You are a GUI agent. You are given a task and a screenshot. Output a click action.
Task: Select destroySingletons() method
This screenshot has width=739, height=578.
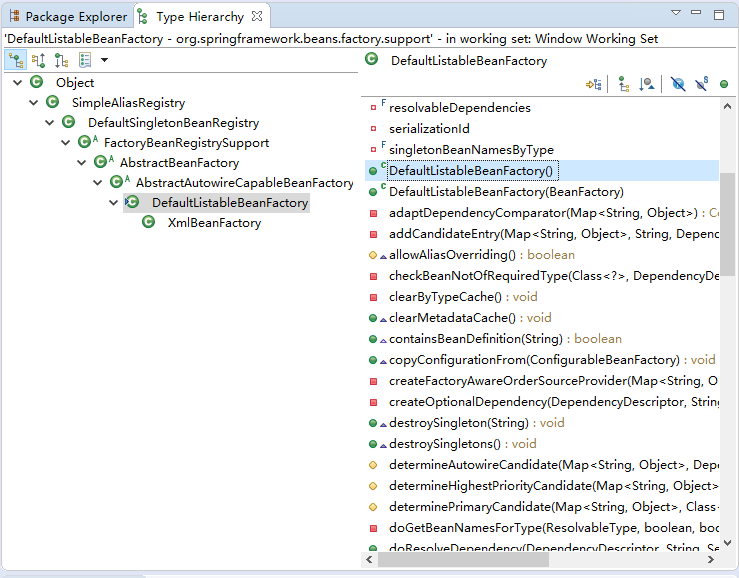462,444
